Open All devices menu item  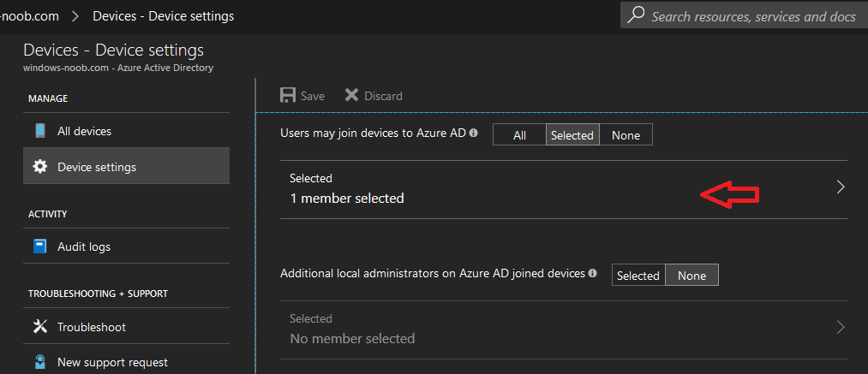tap(126, 131)
